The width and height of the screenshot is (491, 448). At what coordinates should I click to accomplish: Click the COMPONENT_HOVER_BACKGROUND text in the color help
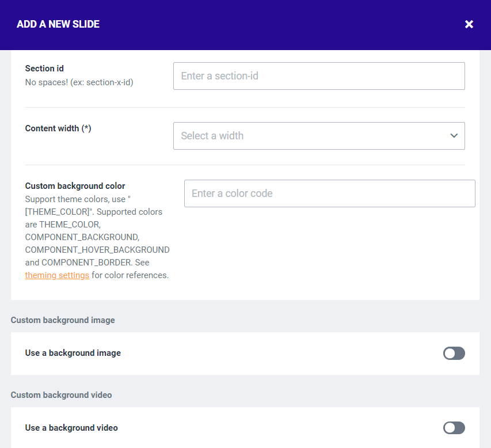click(97, 250)
